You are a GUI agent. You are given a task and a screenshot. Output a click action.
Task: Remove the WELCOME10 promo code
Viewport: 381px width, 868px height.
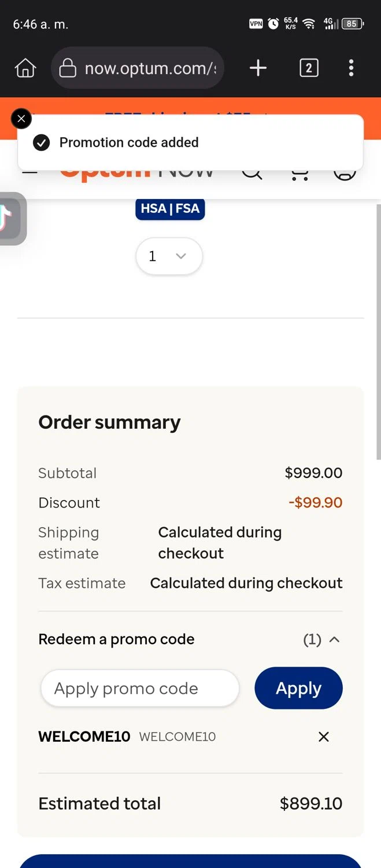pyautogui.click(x=324, y=737)
